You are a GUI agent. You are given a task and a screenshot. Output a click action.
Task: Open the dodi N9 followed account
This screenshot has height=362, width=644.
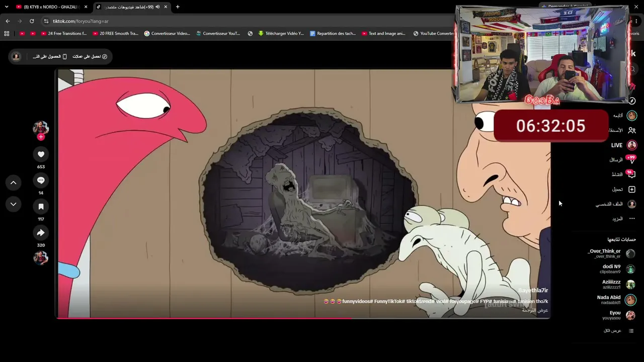617,269
